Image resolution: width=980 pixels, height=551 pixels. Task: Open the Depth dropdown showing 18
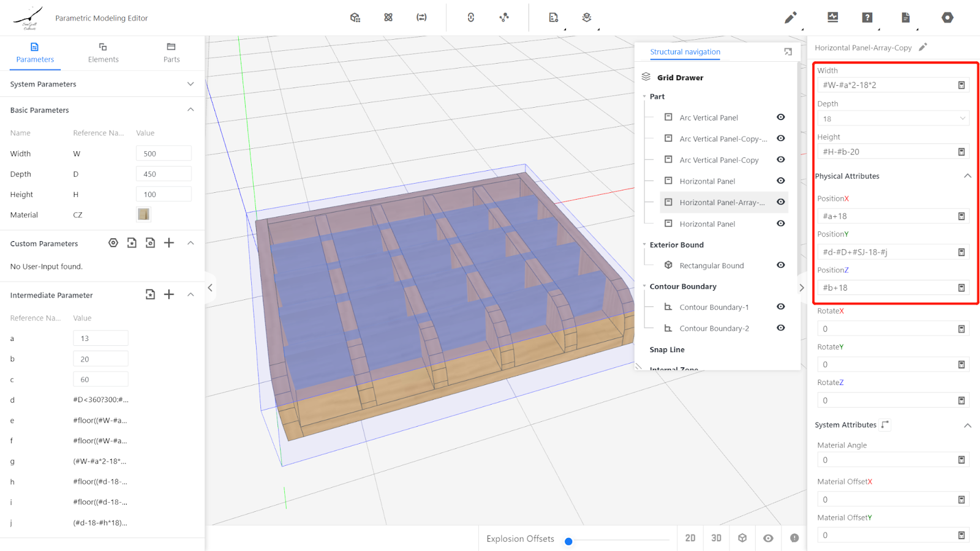[892, 119]
